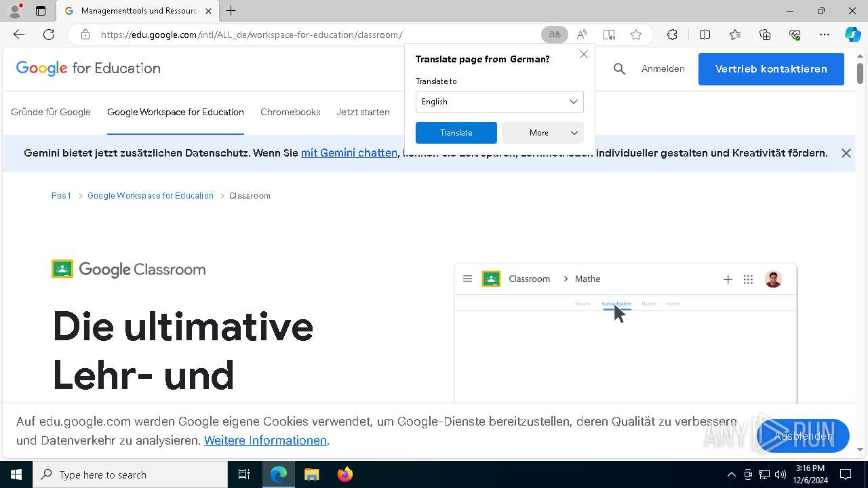Click the Anmelden link
This screenshot has height=488, width=868.
[663, 68]
